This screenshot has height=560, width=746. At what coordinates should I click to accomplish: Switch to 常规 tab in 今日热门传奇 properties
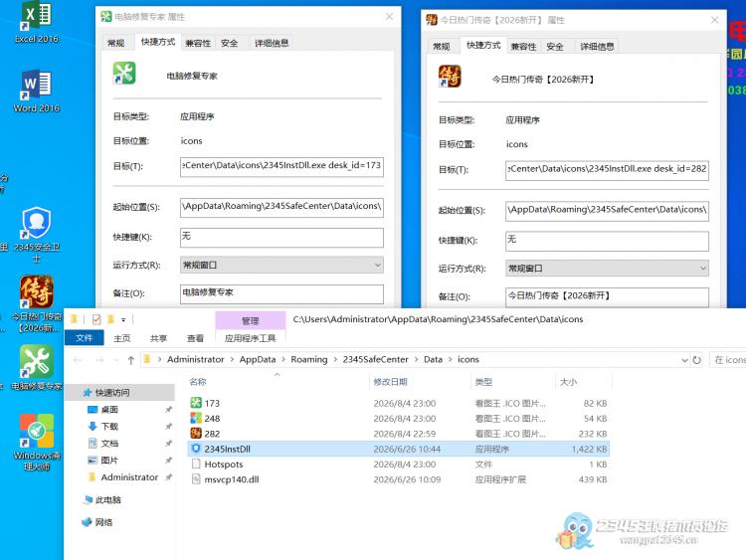click(x=441, y=46)
